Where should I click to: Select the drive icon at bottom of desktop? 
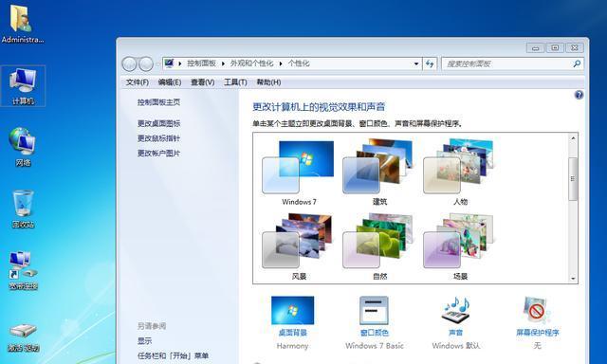coord(23,337)
